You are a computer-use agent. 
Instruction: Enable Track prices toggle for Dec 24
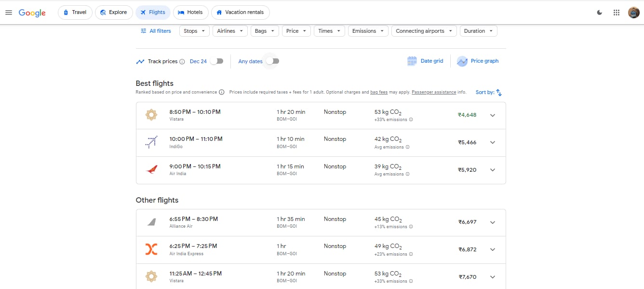pyautogui.click(x=217, y=61)
